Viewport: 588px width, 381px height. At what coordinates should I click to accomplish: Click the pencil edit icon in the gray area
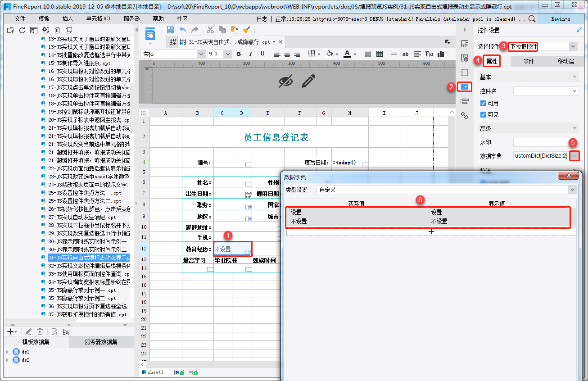coord(308,81)
